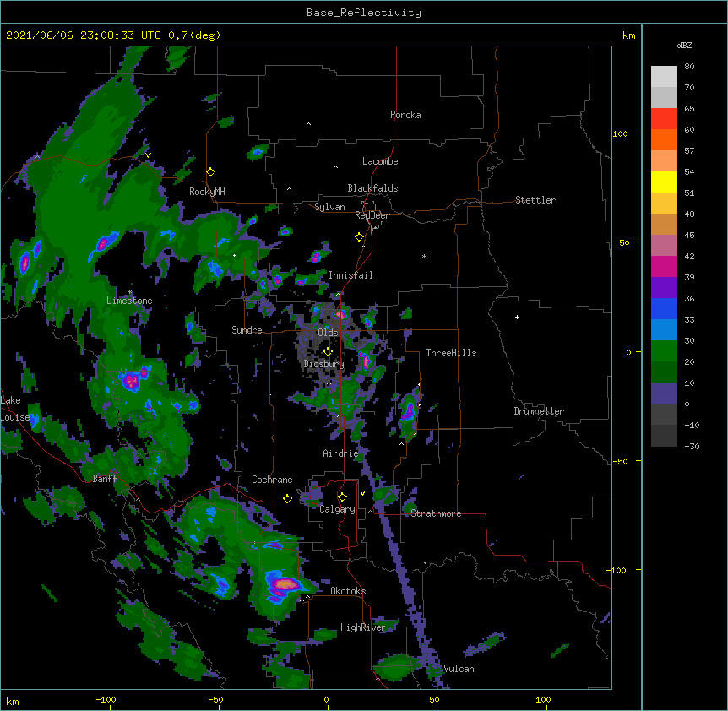This screenshot has width=728, height=711.
Task: Click the legend value -30
Action: pos(692,446)
